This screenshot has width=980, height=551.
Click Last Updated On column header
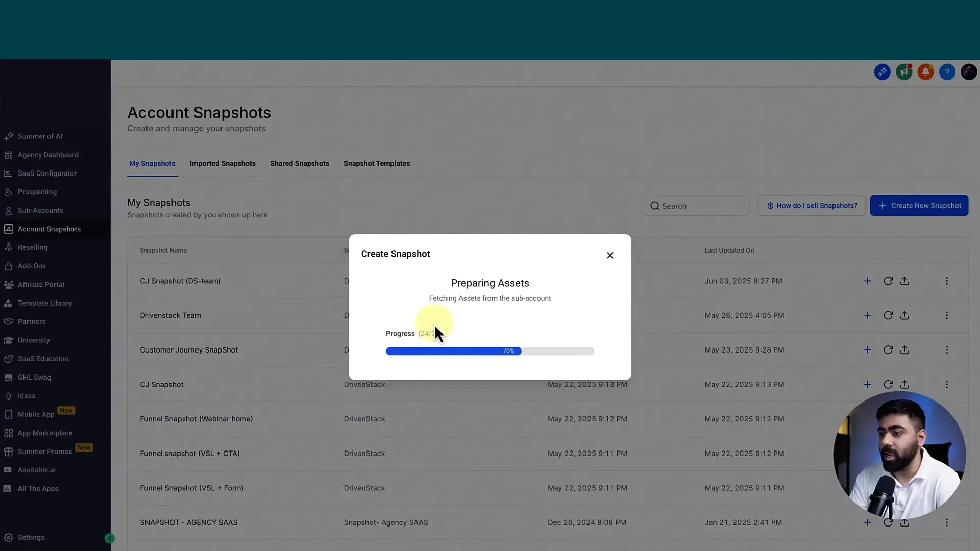point(729,251)
